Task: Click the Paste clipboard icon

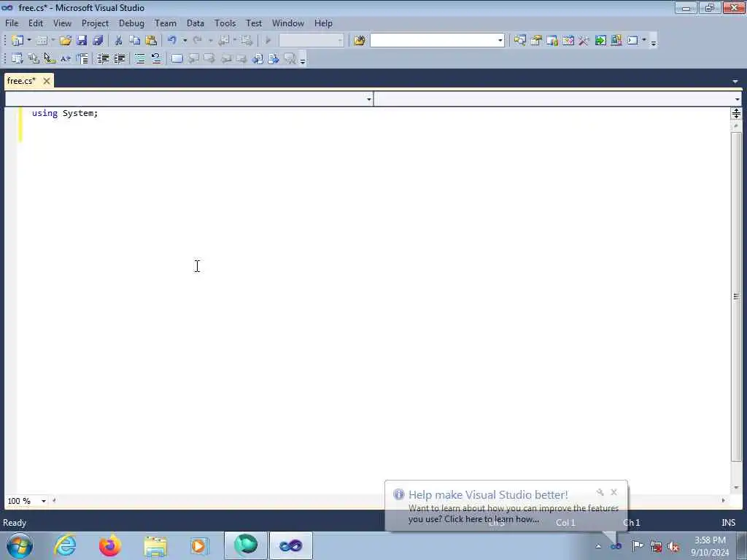Action: [151, 41]
